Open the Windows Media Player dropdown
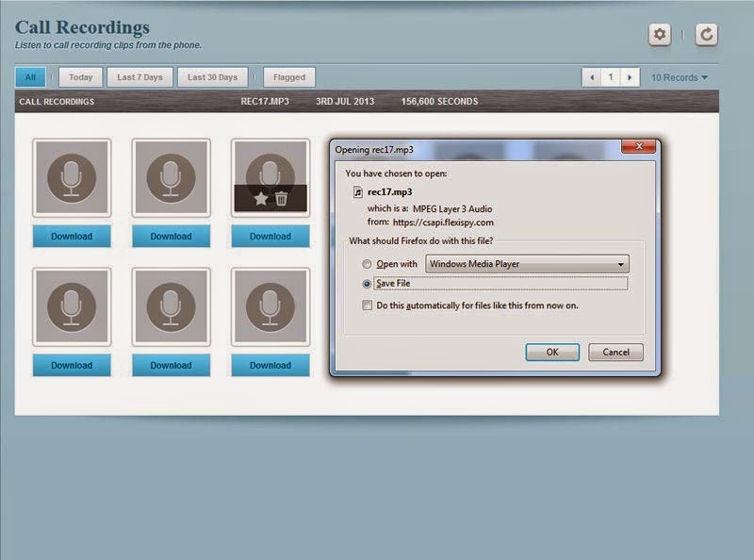The height and width of the screenshot is (560, 754). (527, 264)
